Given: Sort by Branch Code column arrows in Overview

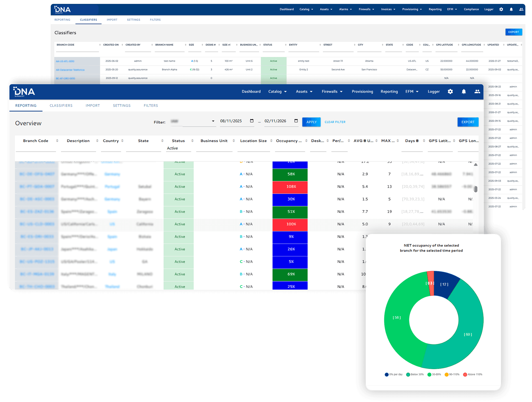Looking at the screenshot, I should (x=57, y=141).
